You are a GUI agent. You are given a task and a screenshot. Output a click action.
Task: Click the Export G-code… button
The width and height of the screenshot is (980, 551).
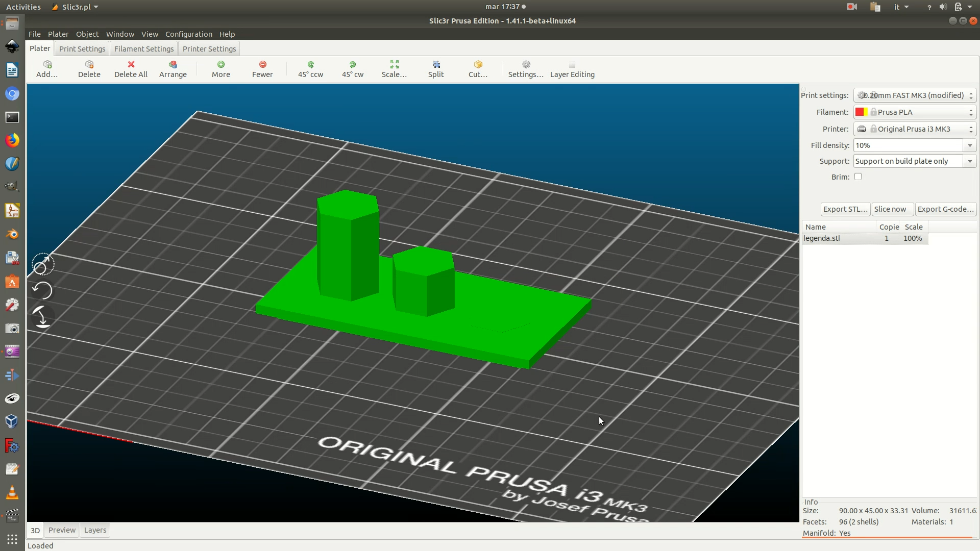(946, 209)
